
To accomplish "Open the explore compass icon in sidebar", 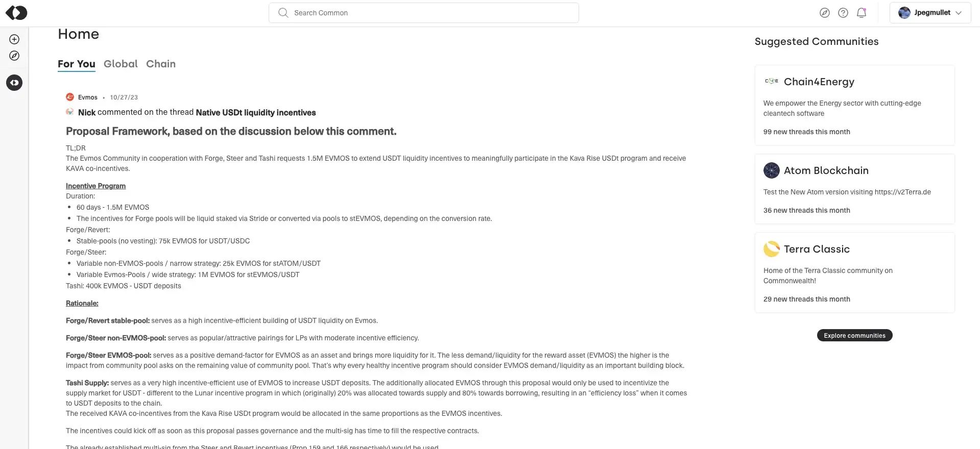I will click(14, 56).
